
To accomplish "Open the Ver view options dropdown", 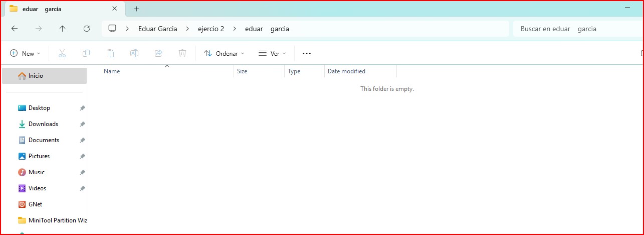I will [x=272, y=53].
